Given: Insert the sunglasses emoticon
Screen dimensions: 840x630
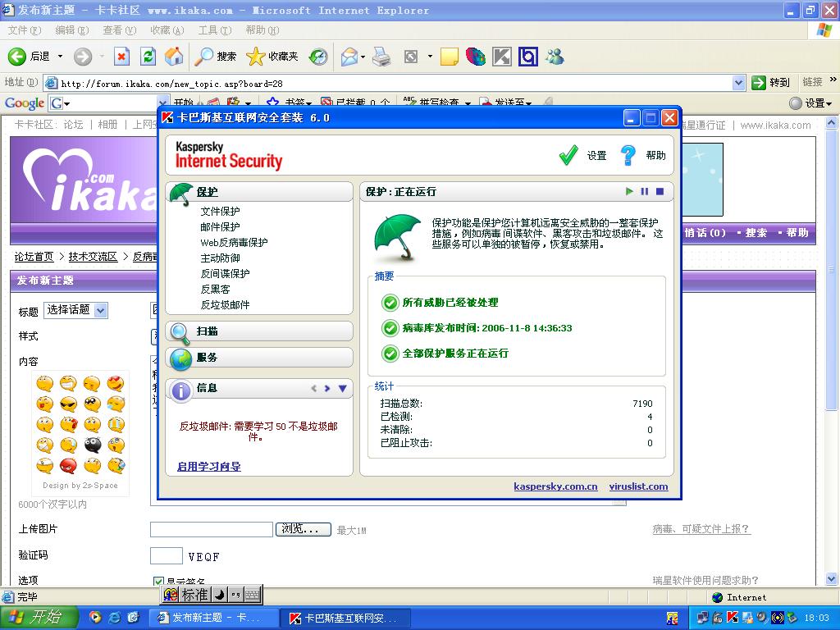Looking at the screenshot, I should click(x=68, y=404).
